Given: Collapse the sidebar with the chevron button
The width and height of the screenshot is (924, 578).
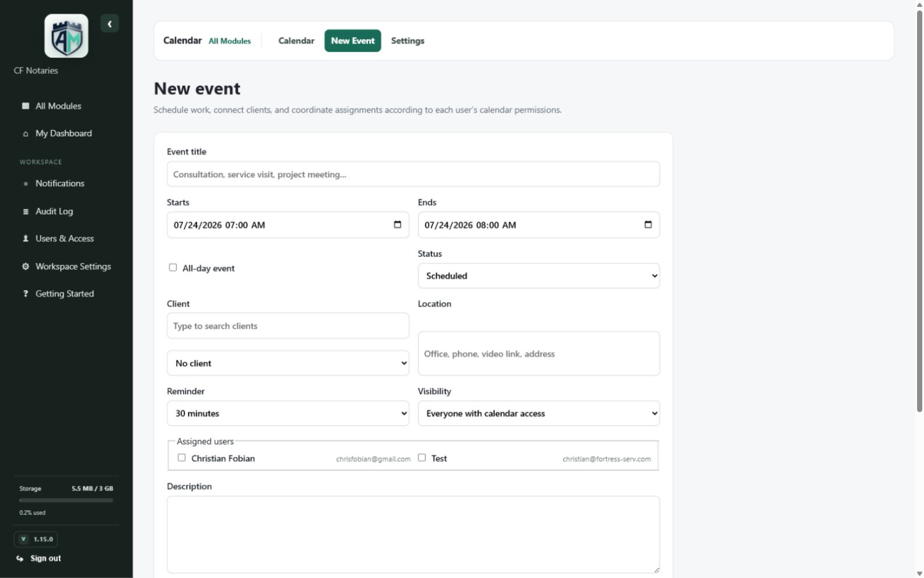Looking at the screenshot, I should coord(110,24).
